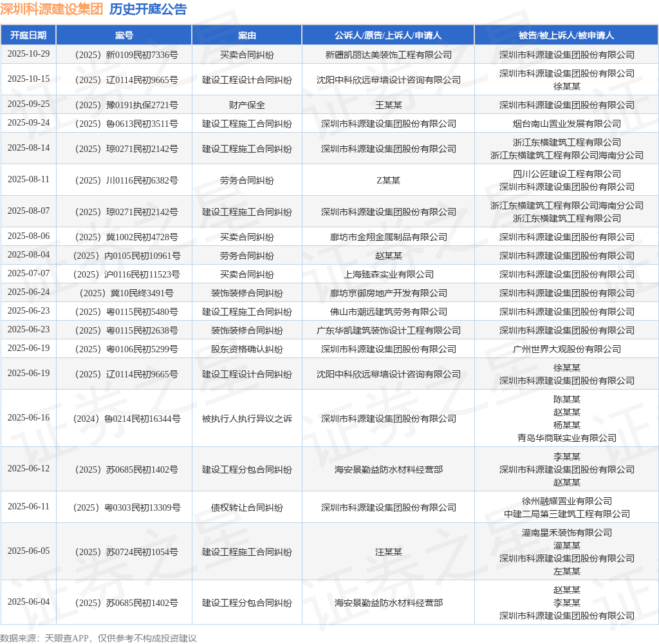Click plaintiff 上海臻森实业有限公司
This screenshot has height=644, width=659.
tap(388, 275)
